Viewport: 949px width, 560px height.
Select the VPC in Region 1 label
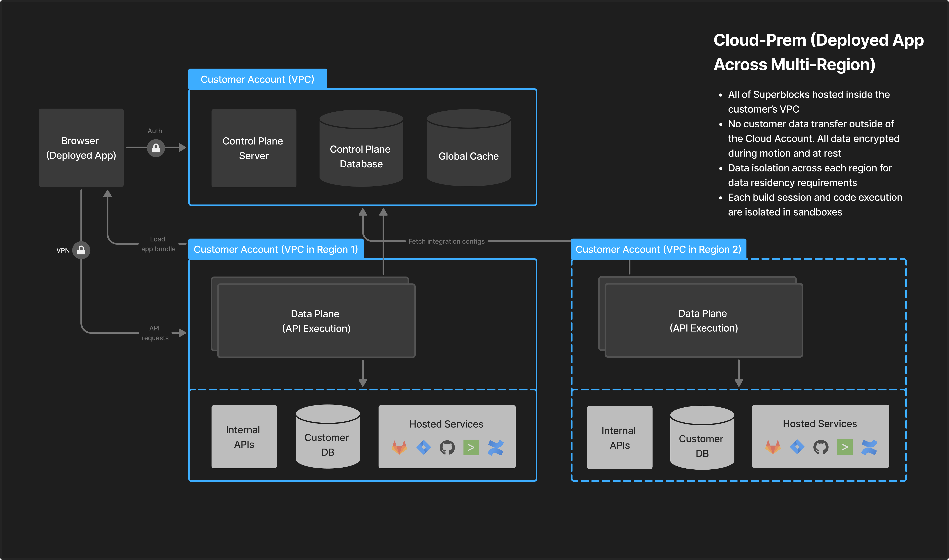(x=276, y=249)
